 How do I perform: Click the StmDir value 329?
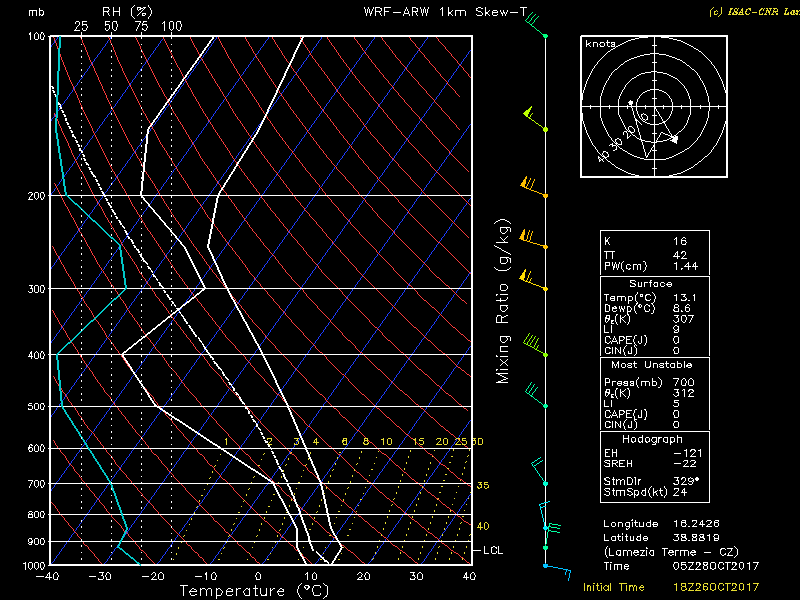pos(685,481)
